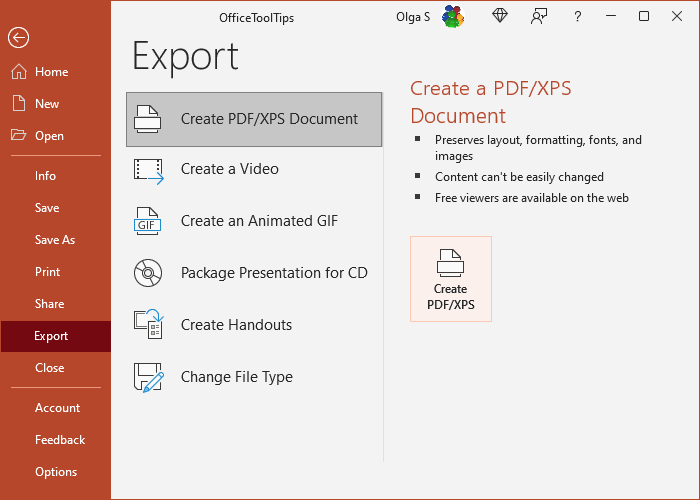Click the feedback person icon in title bar
The height and width of the screenshot is (500, 700).
[x=539, y=17]
